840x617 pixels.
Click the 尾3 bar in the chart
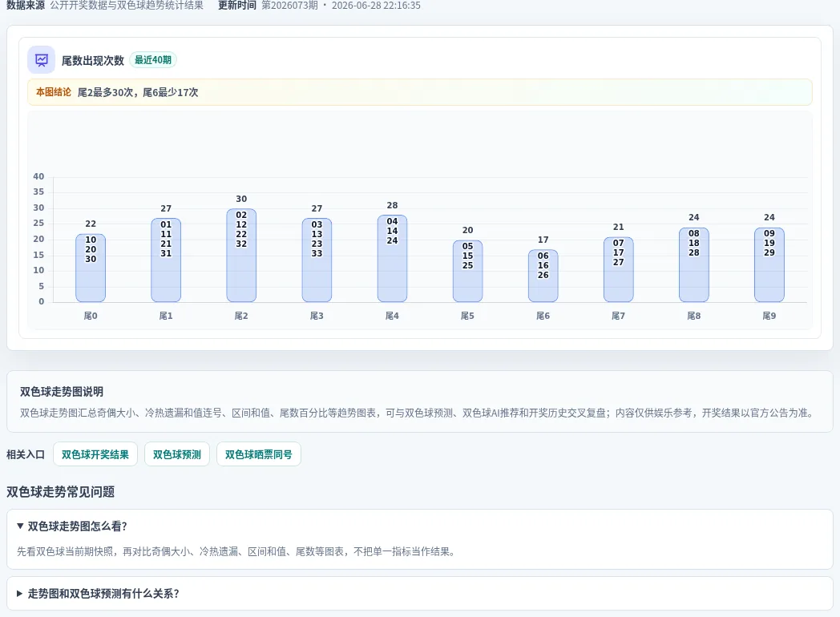(x=317, y=260)
